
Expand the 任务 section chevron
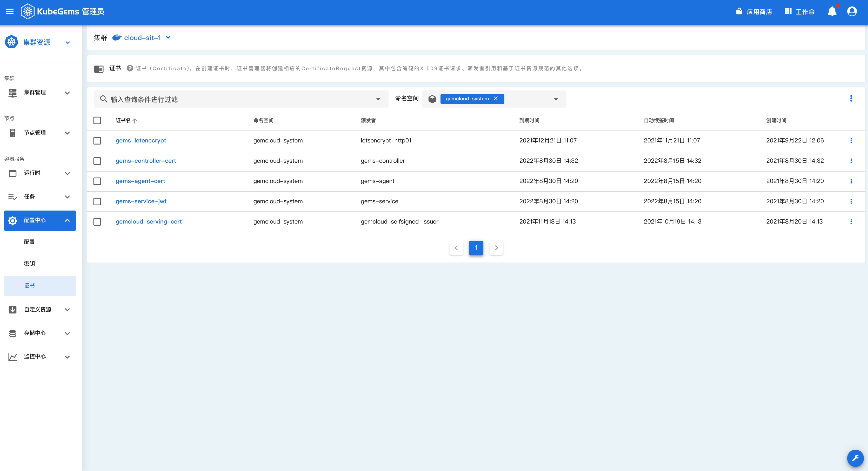click(67, 197)
